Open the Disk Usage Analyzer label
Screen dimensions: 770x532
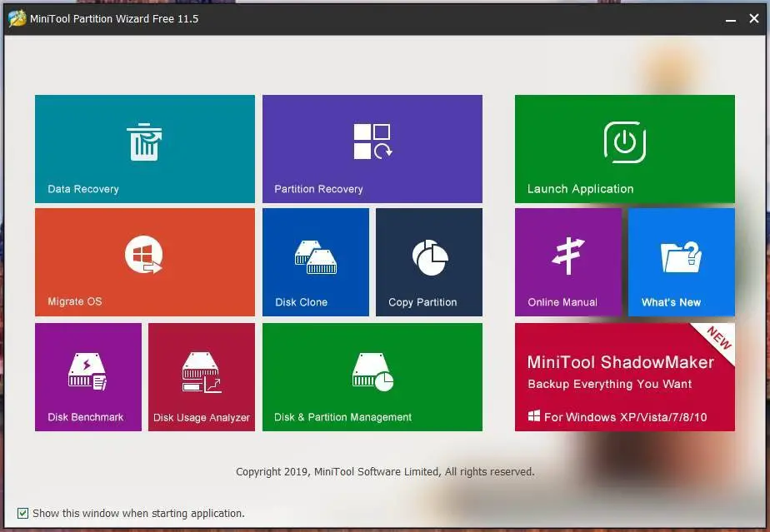coord(202,418)
